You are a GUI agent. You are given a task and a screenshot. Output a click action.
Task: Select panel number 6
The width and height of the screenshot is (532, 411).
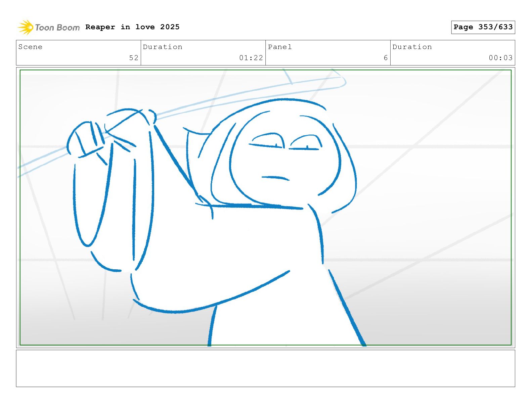pos(386,58)
